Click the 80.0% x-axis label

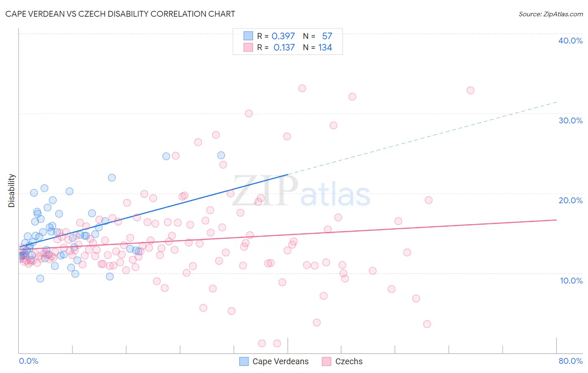tap(570, 361)
